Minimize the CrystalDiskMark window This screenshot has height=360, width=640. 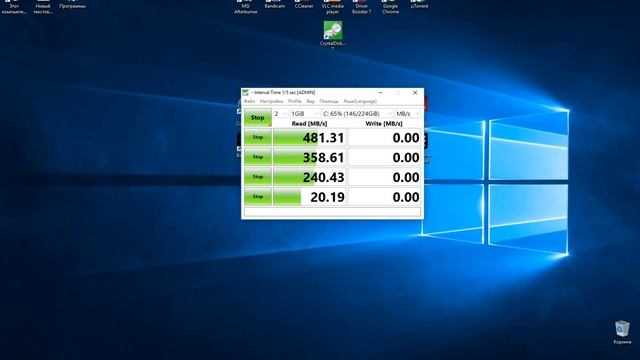[x=380, y=93]
